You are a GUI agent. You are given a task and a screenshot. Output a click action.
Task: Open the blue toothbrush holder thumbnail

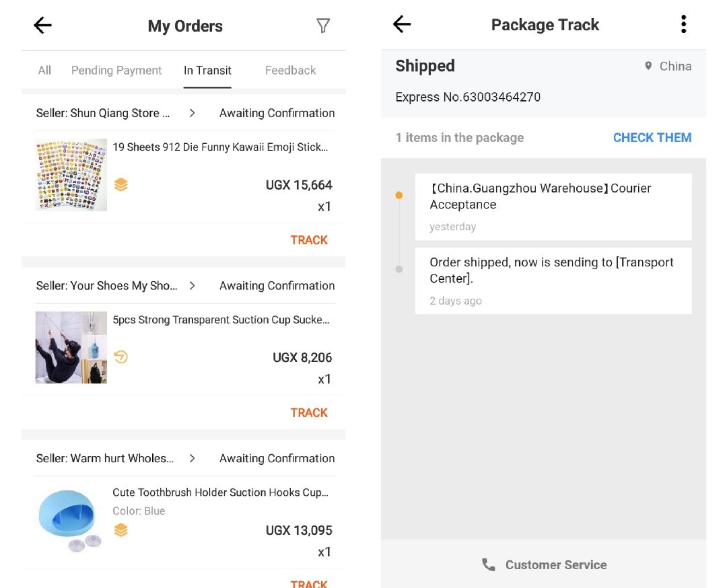click(x=71, y=519)
